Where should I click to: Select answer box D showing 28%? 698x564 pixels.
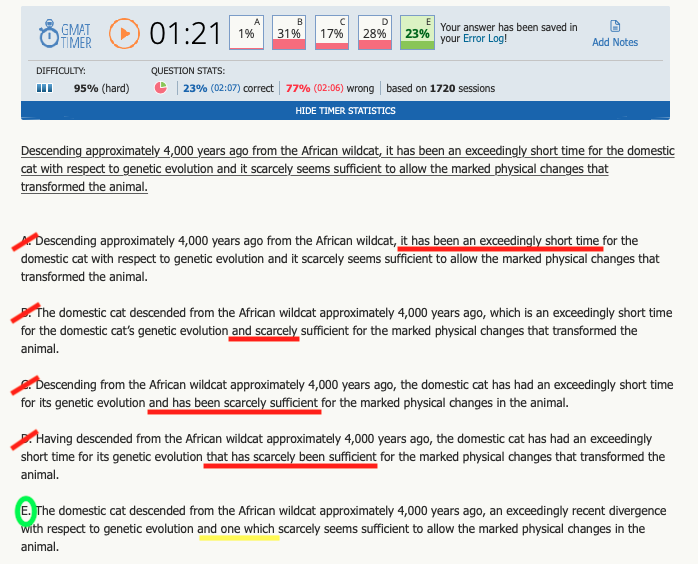374,33
